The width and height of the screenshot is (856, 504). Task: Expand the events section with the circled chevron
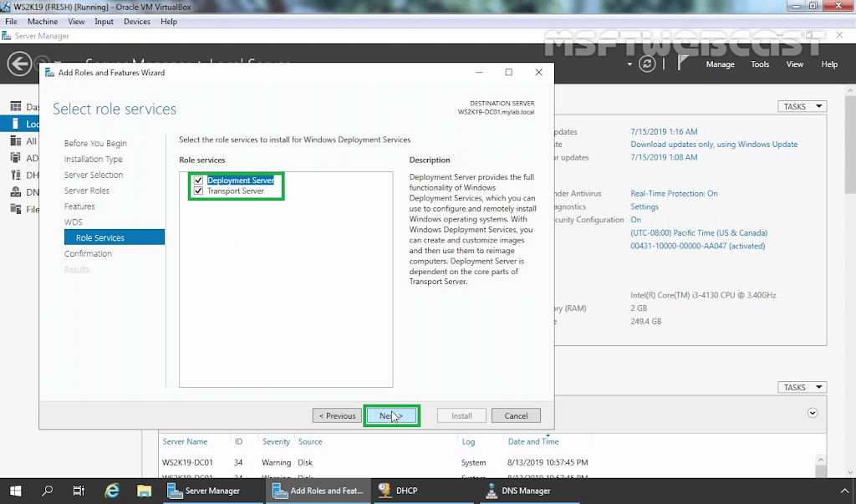[x=813, y=413]
